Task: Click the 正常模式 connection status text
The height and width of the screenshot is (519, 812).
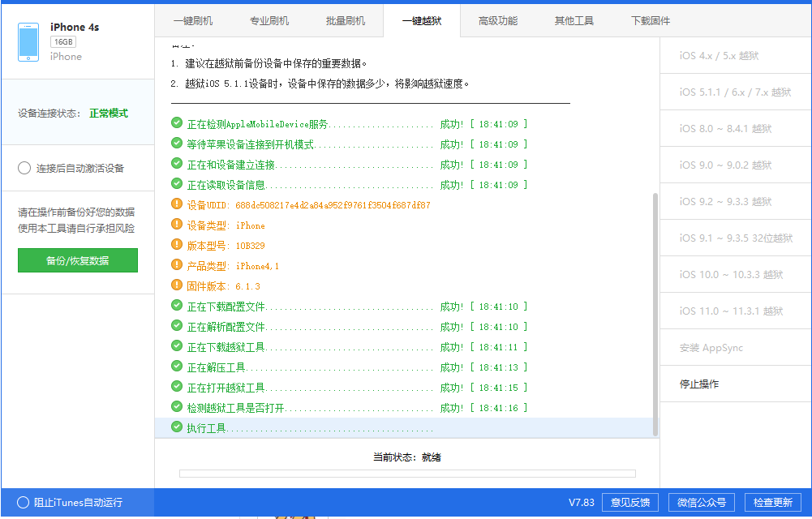Action: (109, 114)
